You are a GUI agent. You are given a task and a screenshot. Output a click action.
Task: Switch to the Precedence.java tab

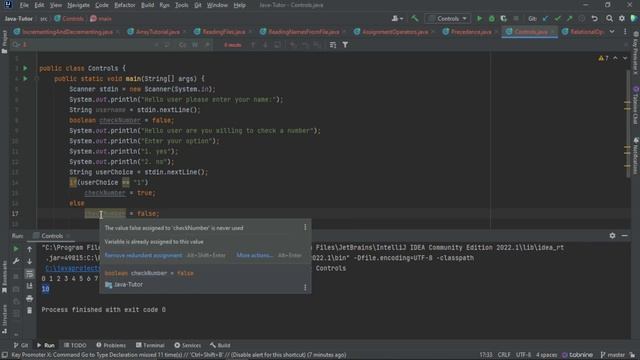[471, 31]
